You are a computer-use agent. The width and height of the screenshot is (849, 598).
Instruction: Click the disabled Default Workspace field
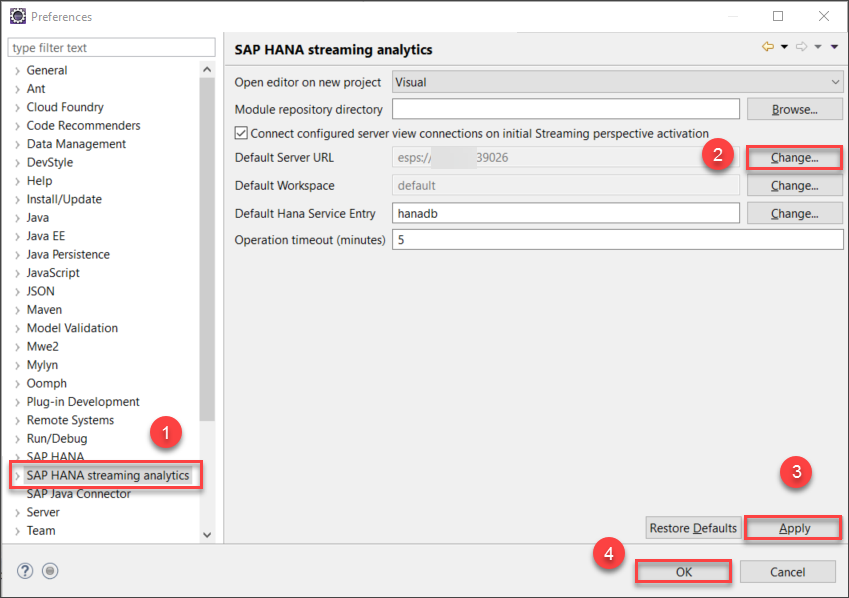click(x=566, y=186)
